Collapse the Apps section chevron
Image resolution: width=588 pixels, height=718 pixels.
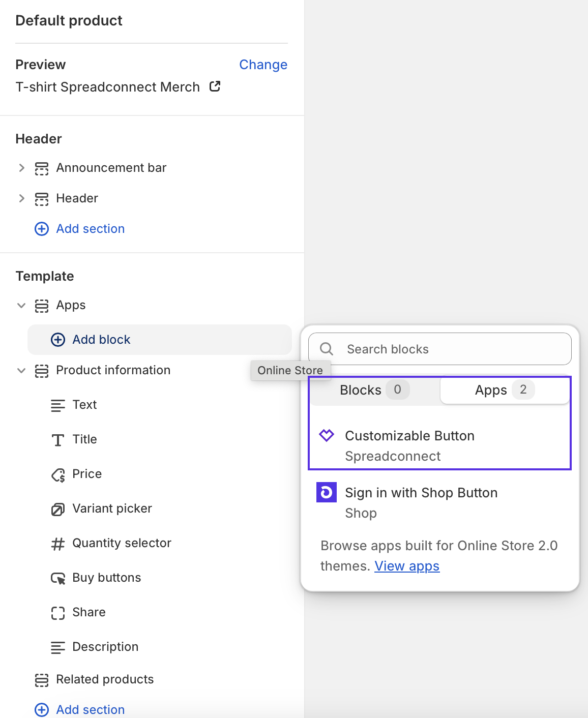click(x=21, y=305)
